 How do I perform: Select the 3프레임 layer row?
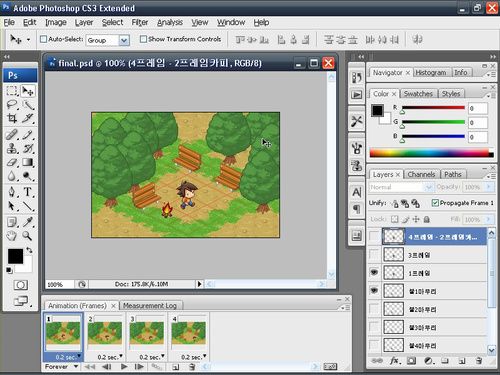point(428,255)
